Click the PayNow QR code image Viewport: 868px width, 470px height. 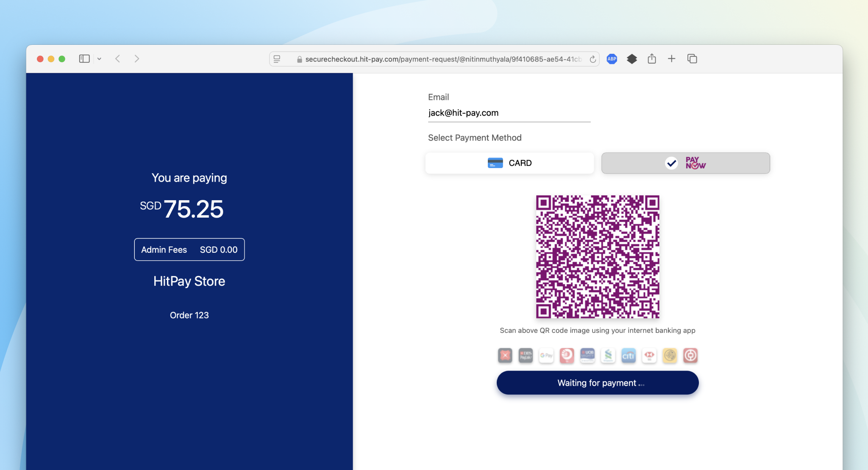point(598,257)
